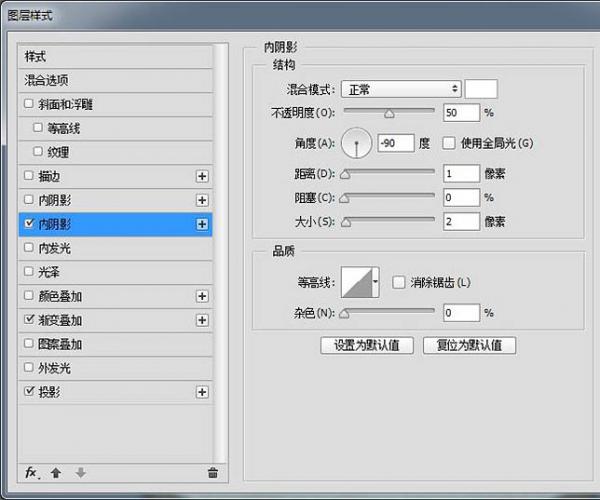The width and height of the screenshot is (600, 500).
Task: Click the 阻塞 choke slider handle
Action: (x=344, y=199)
